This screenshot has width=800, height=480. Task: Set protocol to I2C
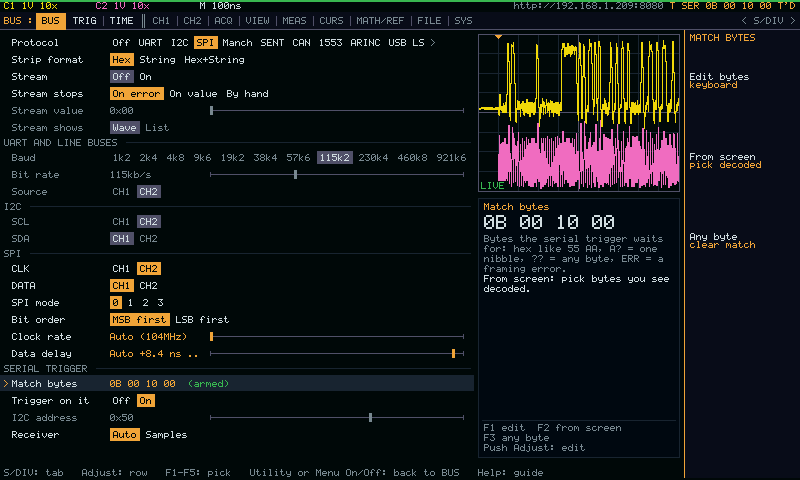[179, 43]
